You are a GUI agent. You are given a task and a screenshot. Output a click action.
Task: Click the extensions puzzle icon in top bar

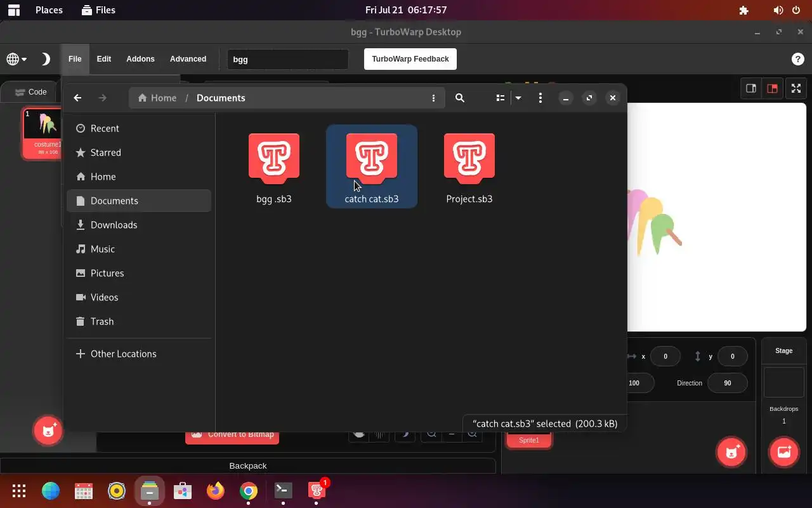pos(744,10)
